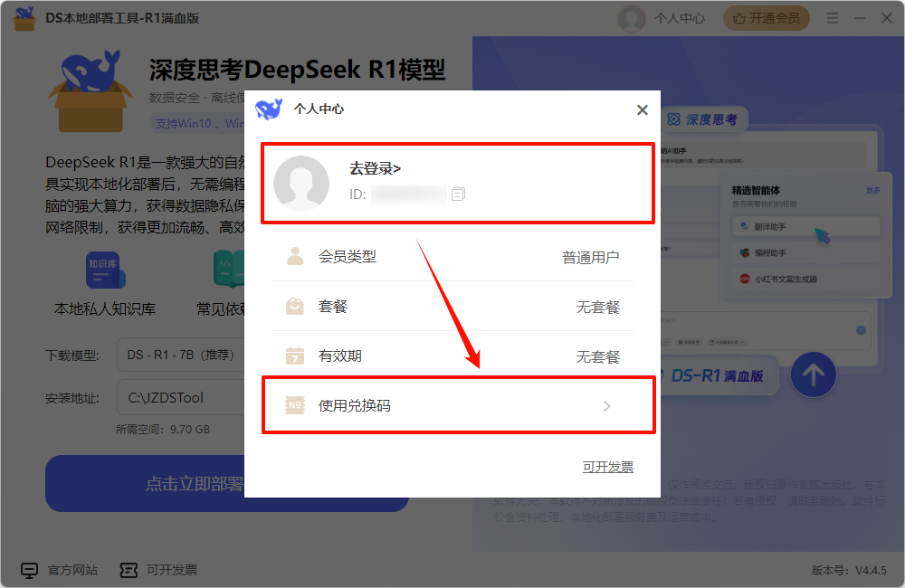This screenshot has height=588, width=905.
Task: Click the briefcase icon beside 套餐
Action: pyautogui.click(x=294, y=306)
